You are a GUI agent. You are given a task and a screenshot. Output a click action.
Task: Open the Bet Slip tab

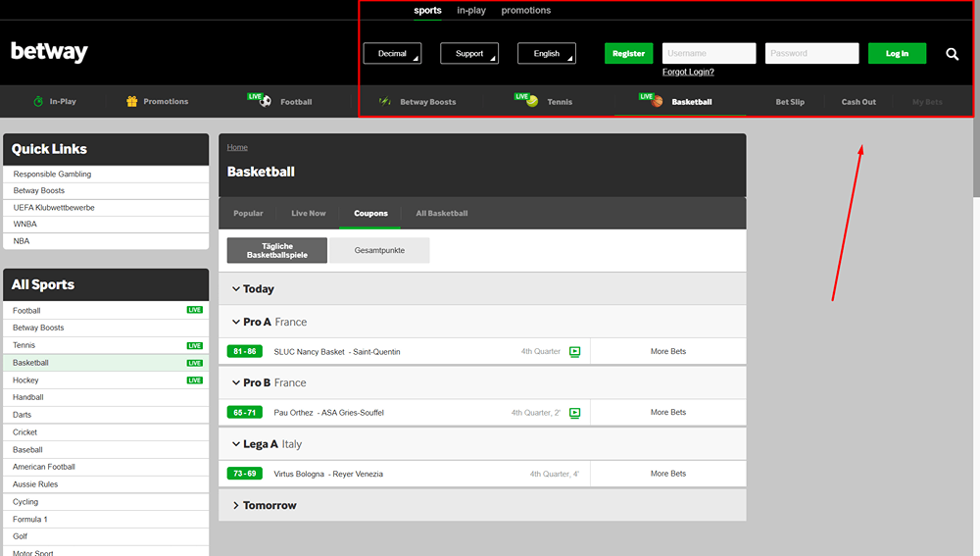[x=790, y=102]
